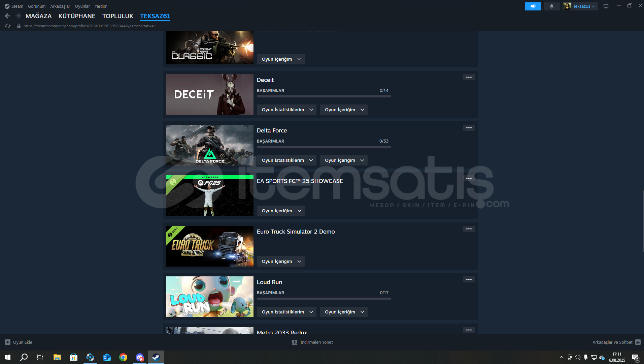Open the Steam menu
The width and height of the screenshot is (644, 364).
pos(17,6)
